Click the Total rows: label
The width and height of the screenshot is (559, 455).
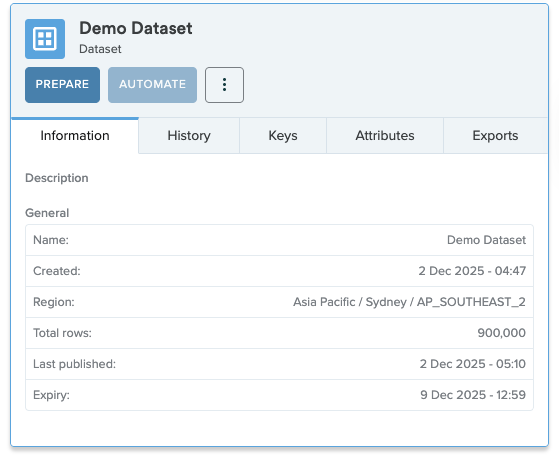click(x=62, y=333)
